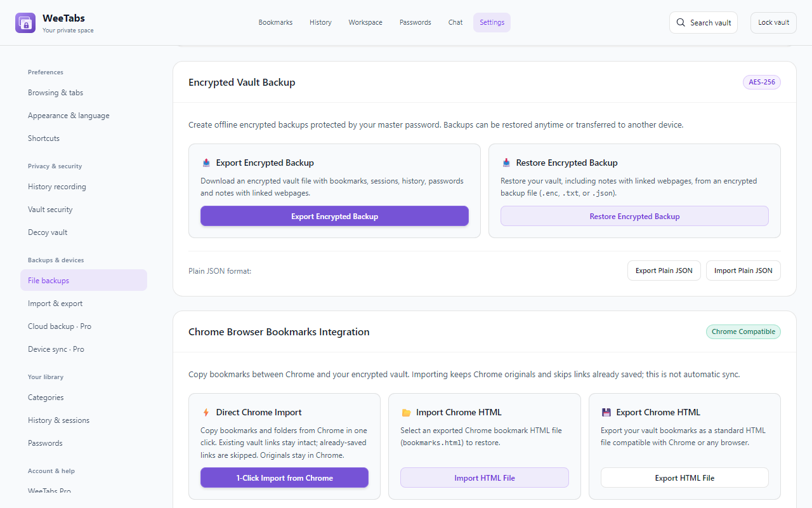Screen dimensions: 812x508
Task: Select History & sessions in sidebar
Action: tap(84, 420)
